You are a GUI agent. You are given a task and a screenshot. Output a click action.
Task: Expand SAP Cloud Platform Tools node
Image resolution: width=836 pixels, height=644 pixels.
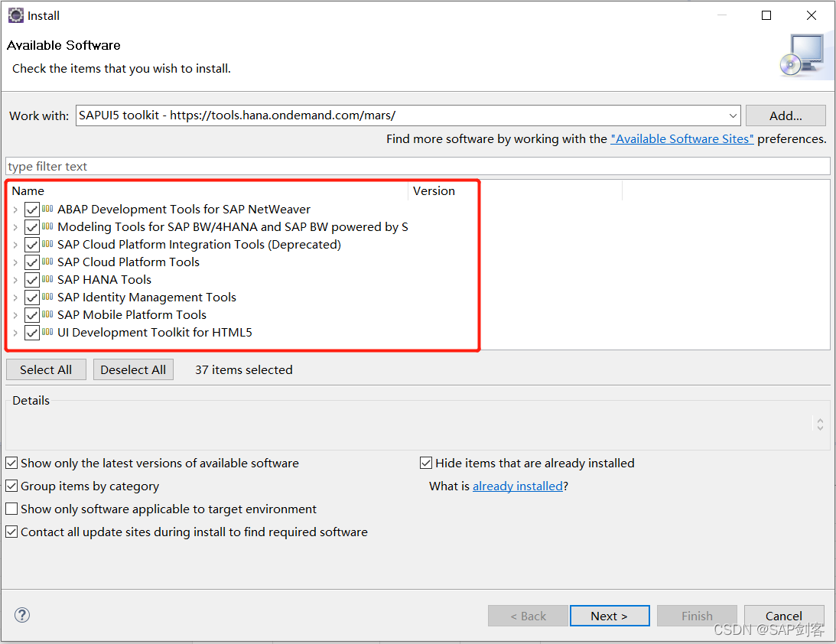15,262
